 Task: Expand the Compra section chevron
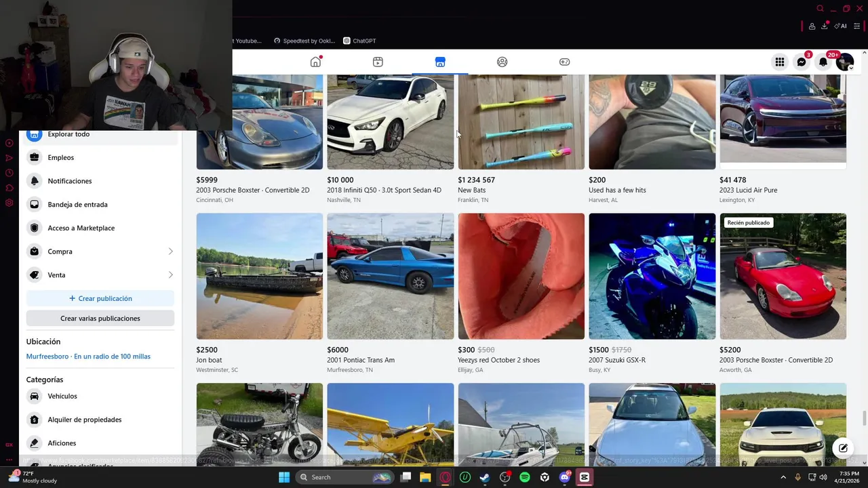pyautogui.click(x=170, y=251)
